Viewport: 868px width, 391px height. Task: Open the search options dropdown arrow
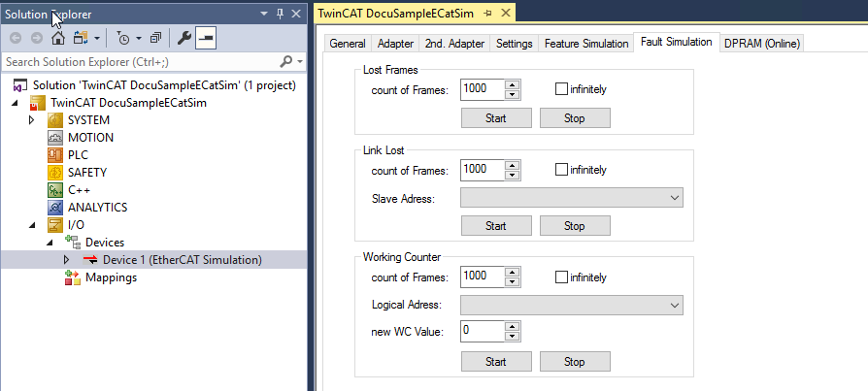[x=300, y=61]
